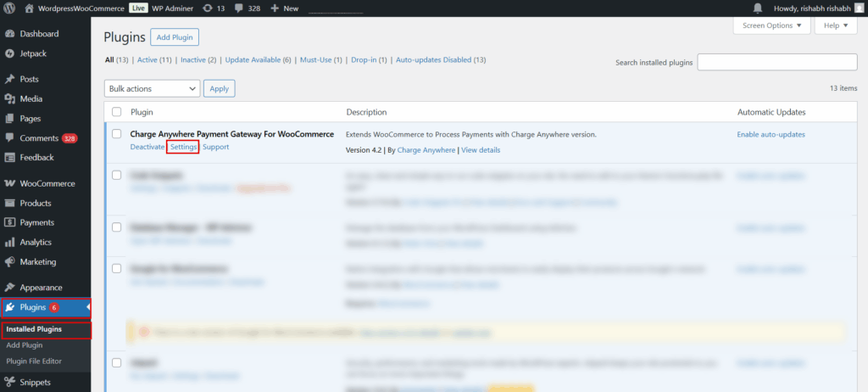
Task: Filter plugins by Inactive (2)
Action: 198,60
